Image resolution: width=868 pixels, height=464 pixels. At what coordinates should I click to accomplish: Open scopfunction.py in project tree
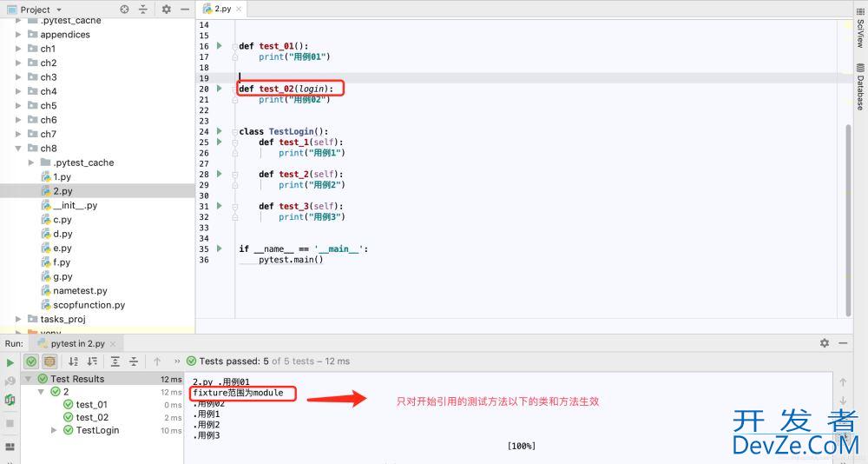coord(89,305)
